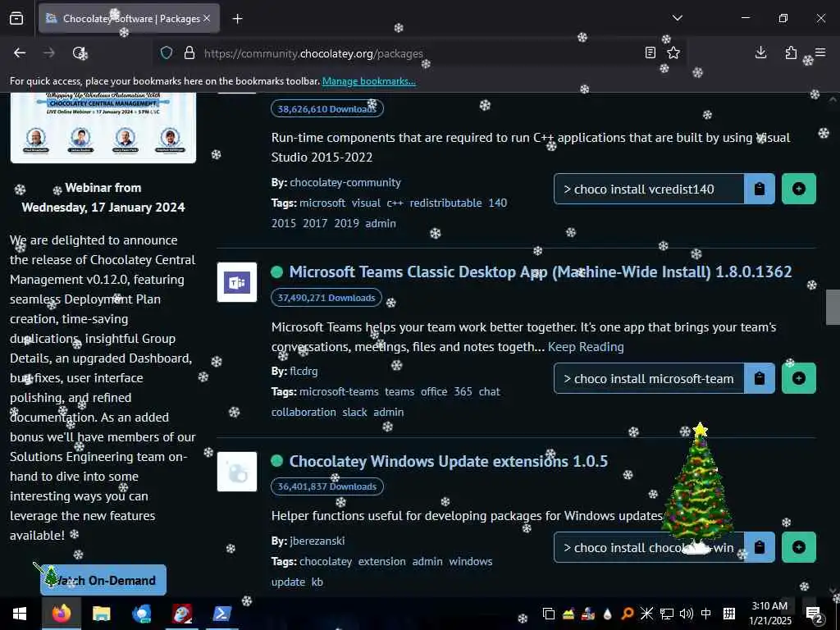The width and height of the screenshot is (840, 630).
Task: Open the Firefox downloads panel
Action: 760,52
